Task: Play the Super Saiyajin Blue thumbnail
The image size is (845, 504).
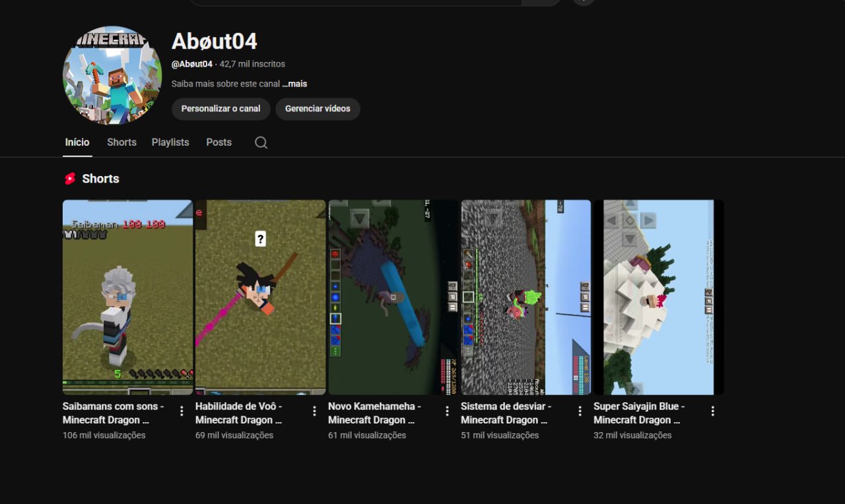Action: (x=659, y=298)
